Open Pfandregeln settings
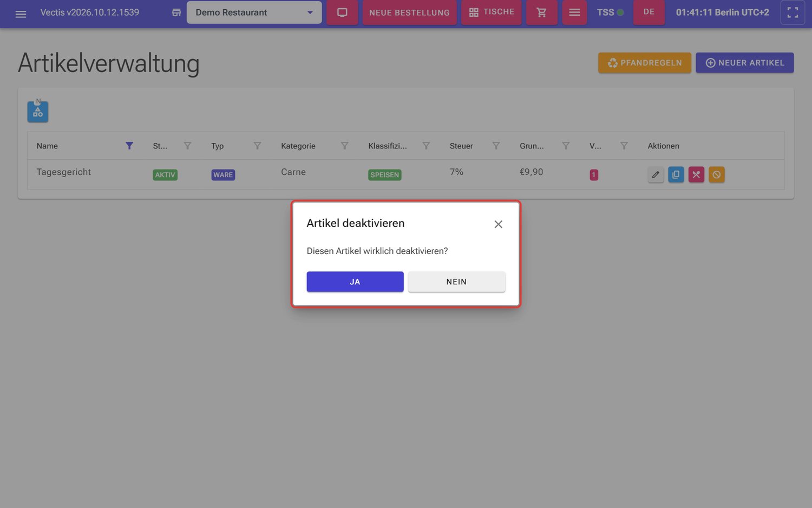812x508 pixels. pos(644,63)
